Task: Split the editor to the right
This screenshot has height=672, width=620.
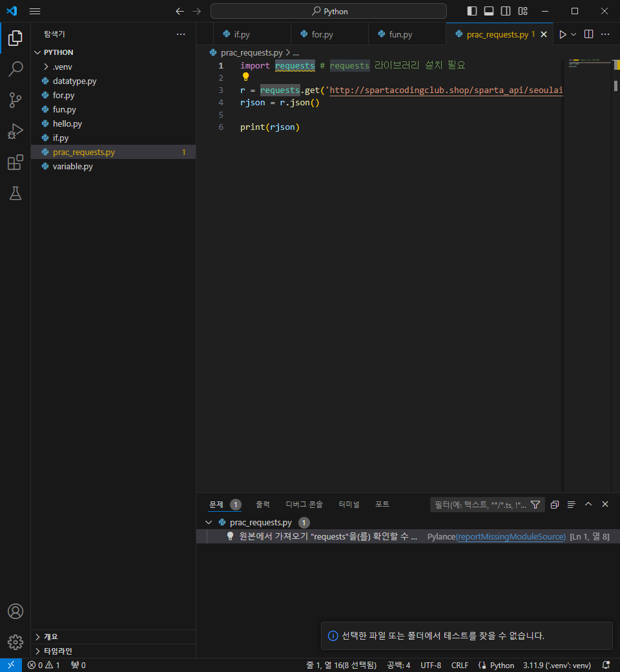Action: pos(589,34)
